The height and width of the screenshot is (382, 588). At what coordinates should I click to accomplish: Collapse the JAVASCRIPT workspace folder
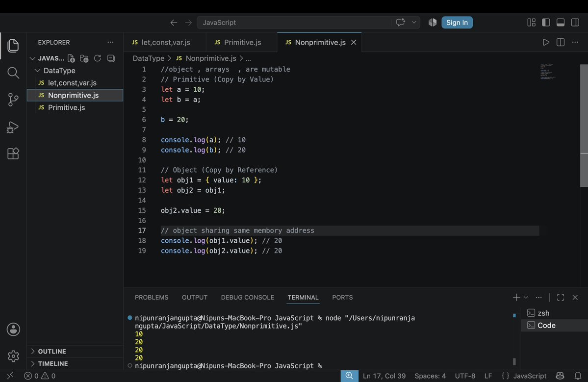point(33,58)
